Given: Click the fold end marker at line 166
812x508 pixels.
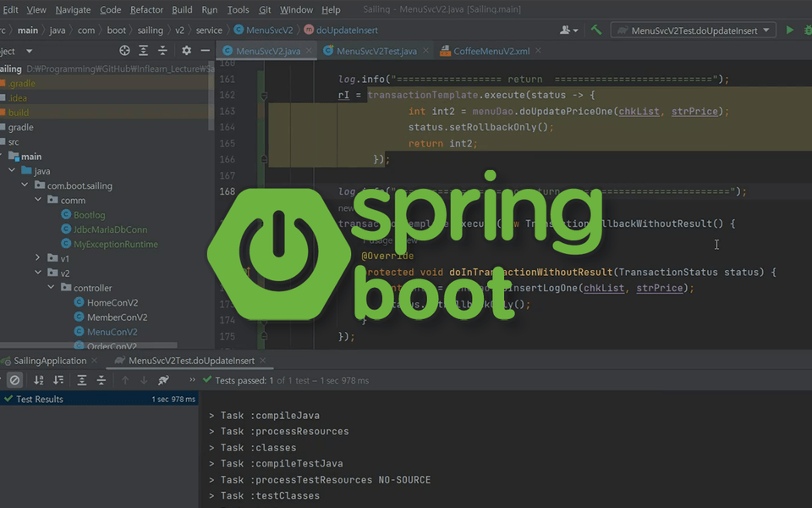Looking at the screenshot, I should coord(264,160).
